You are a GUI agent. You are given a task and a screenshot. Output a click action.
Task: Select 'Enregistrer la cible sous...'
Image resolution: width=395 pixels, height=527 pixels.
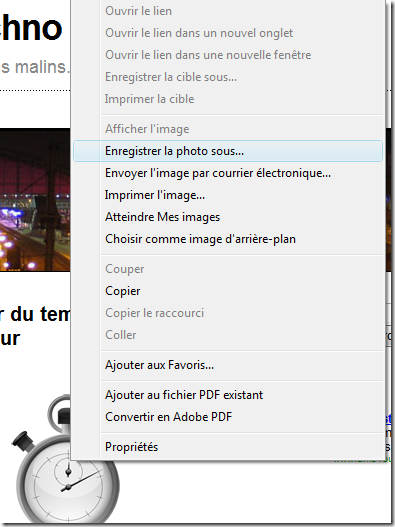(x=228, y=77)
